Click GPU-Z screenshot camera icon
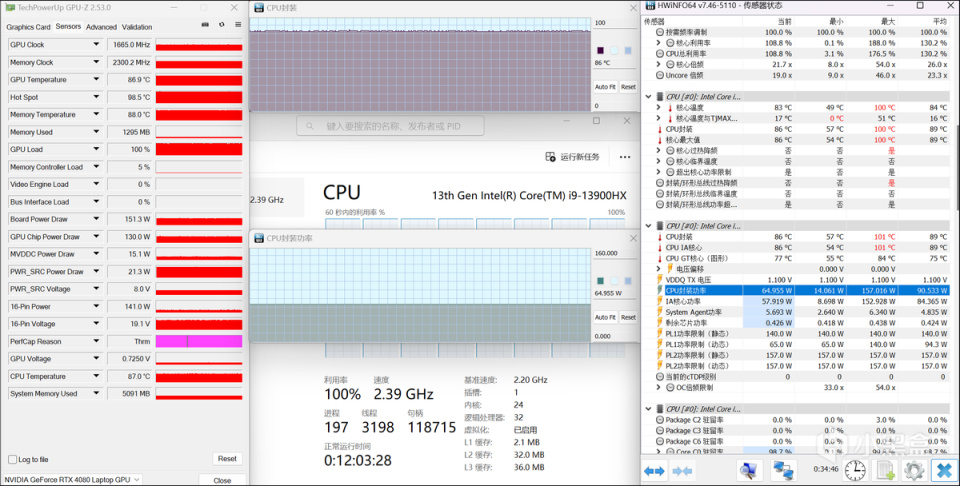The height and width of the screenshot is (486, 960). point(205,25)
